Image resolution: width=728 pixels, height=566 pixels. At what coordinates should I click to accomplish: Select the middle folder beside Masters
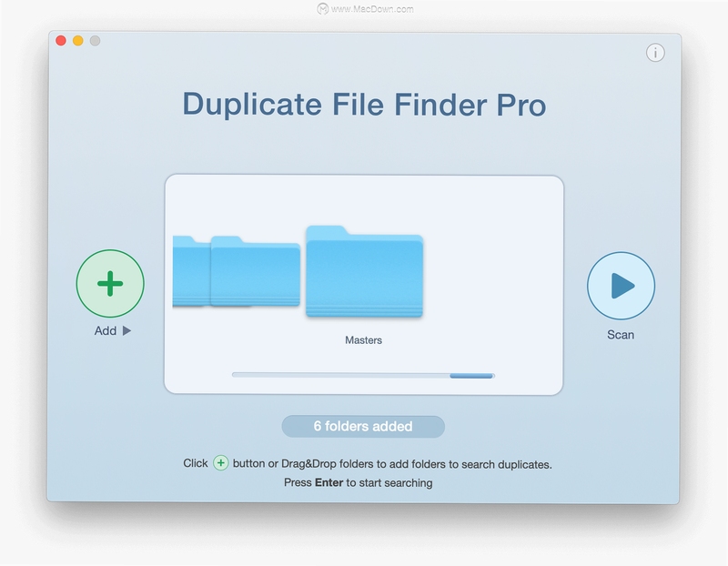coord(256,271)
